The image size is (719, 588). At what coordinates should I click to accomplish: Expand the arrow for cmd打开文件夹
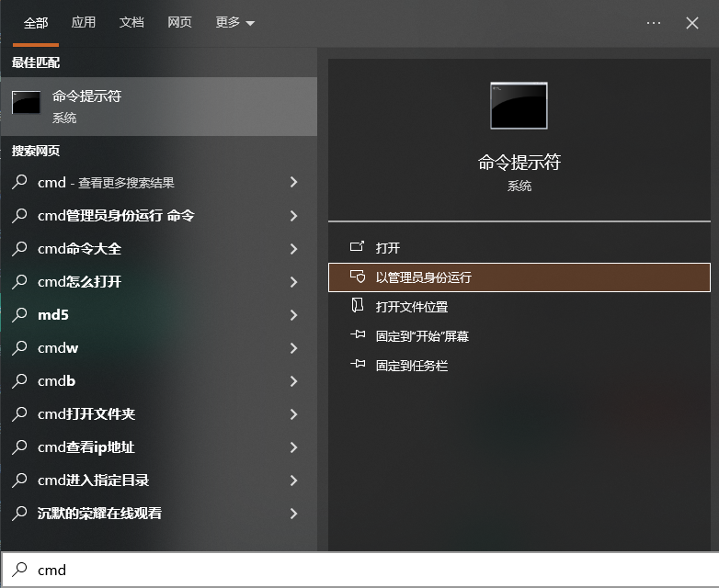294,413
